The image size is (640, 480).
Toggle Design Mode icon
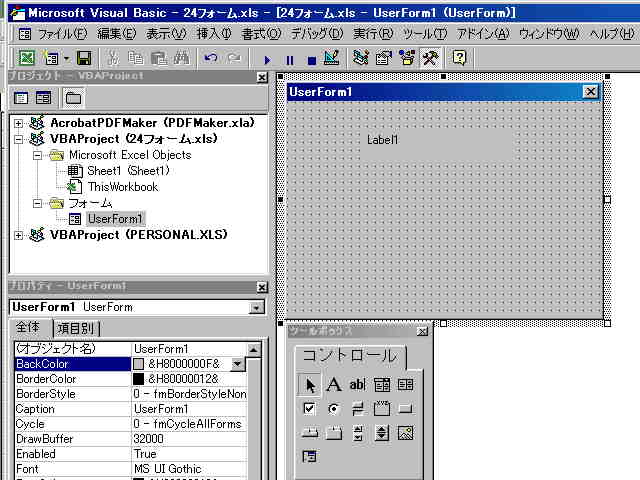(331, 58)
